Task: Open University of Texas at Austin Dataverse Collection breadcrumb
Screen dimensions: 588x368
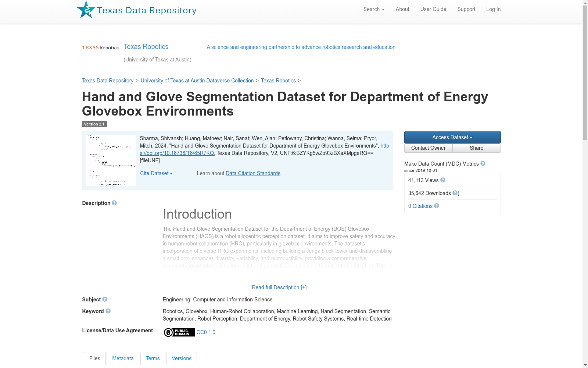Action: [197, 81]
